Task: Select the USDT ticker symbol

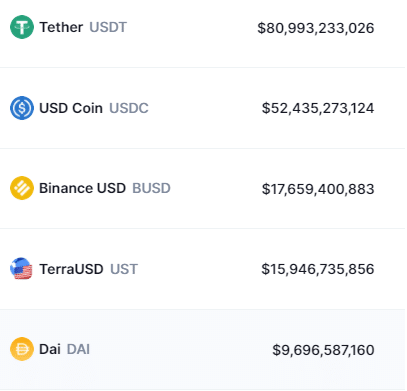Action: pos(108,27)
